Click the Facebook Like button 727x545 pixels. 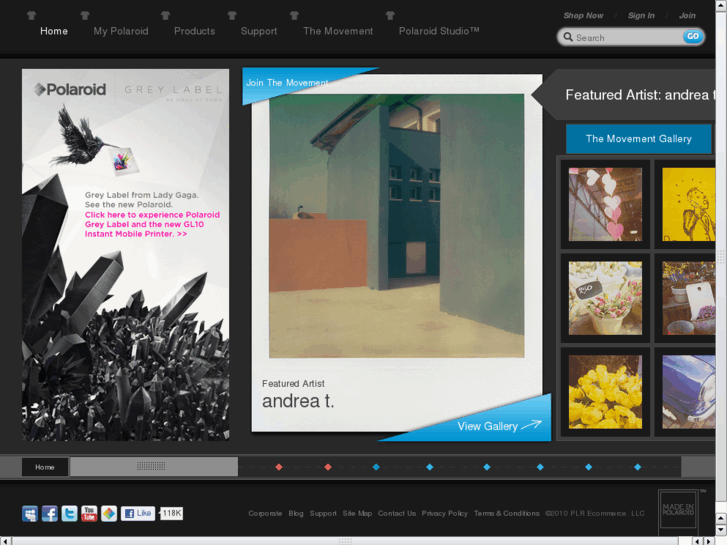tap(138, 513)
